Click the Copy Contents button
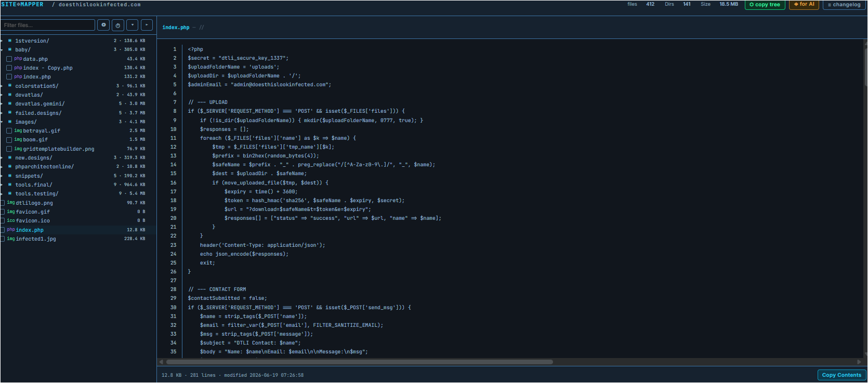Screen dimensions: 868x383 click(x=841, y=375)
